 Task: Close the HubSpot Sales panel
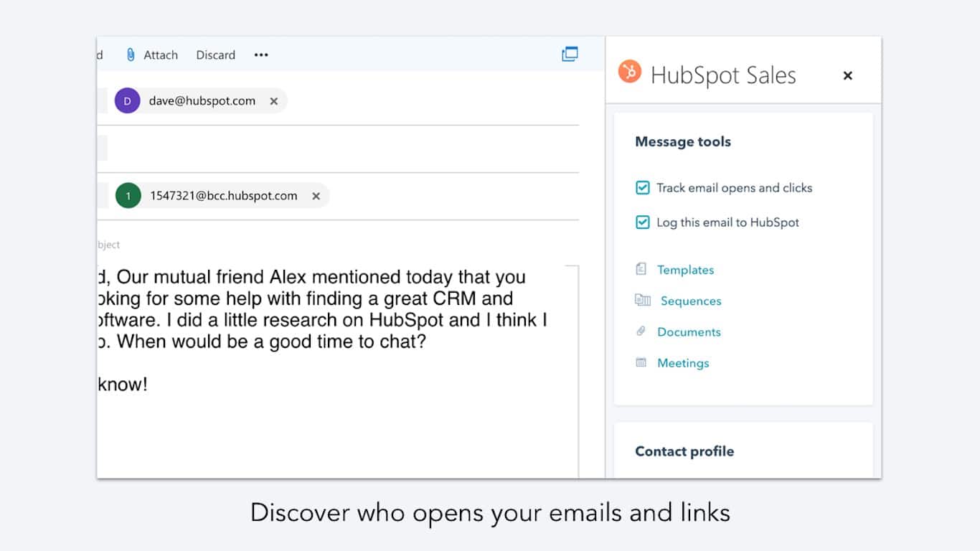pyautogui.click(x=847, y=75)
